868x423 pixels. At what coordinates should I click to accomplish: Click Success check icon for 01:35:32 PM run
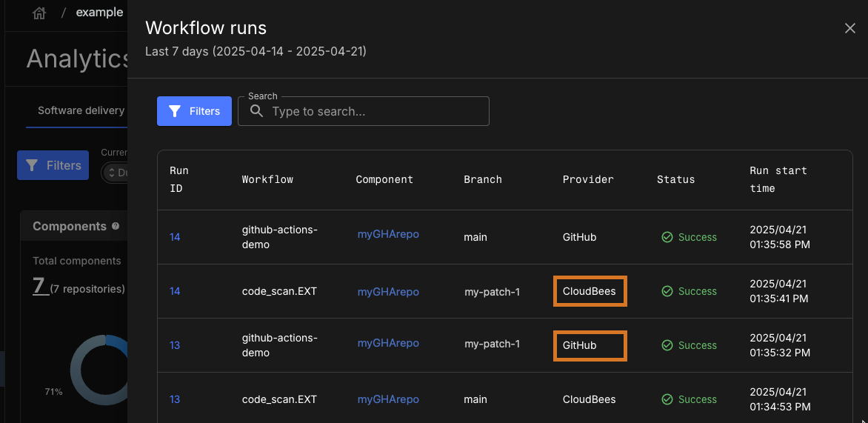(x=667, y=345)
